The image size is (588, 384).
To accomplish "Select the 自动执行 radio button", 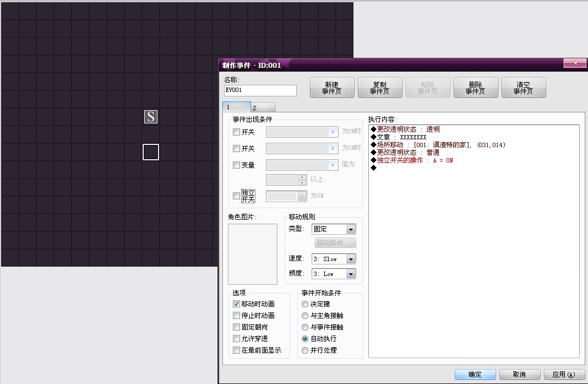I will pos(305,339).
